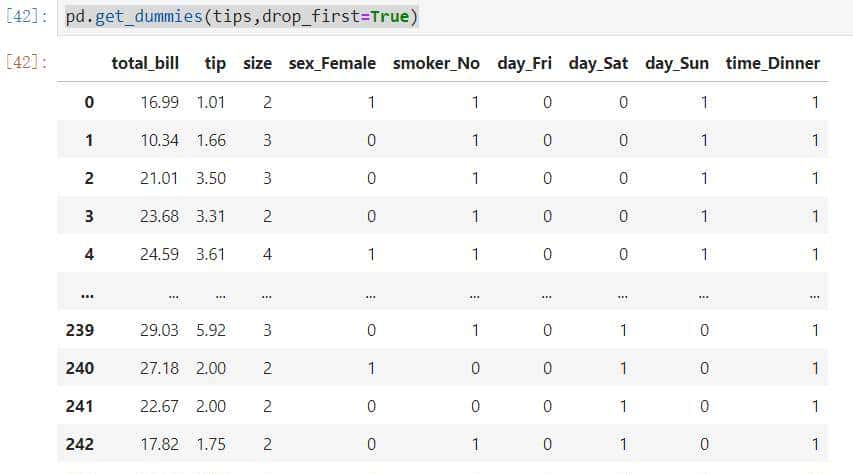Select the day_Sat column header
853x474 pixels.
click(x=597, y=63)
